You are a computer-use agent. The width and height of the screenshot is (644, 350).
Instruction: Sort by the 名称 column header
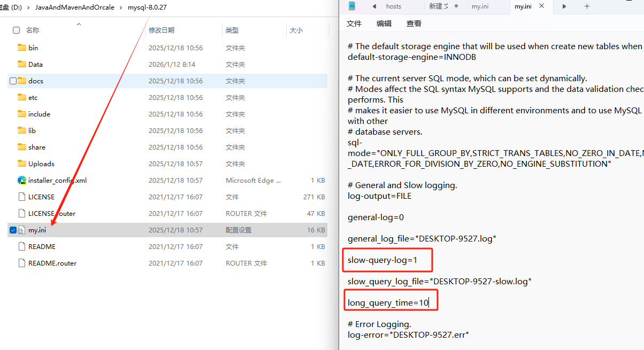click(x=33, y=30)
